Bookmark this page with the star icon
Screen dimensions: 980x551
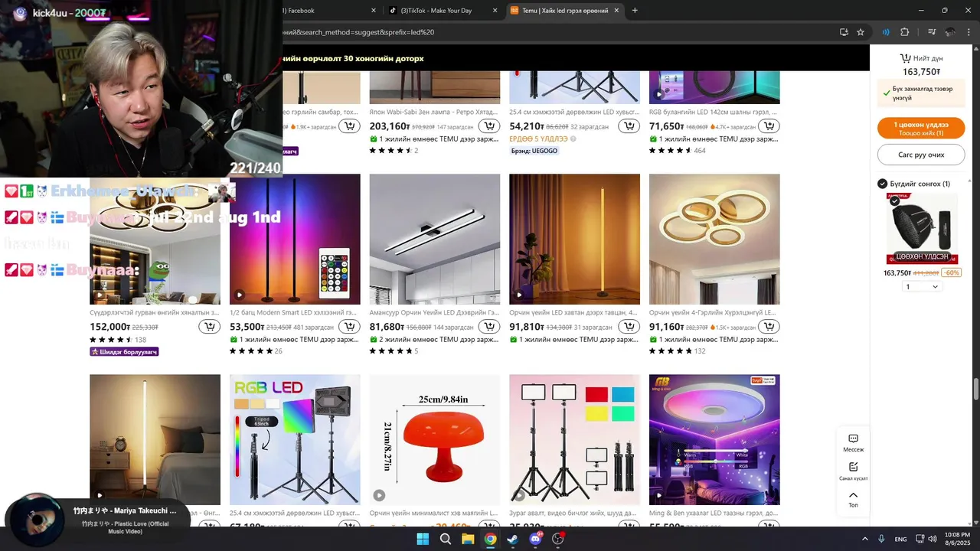pos(861,32)
